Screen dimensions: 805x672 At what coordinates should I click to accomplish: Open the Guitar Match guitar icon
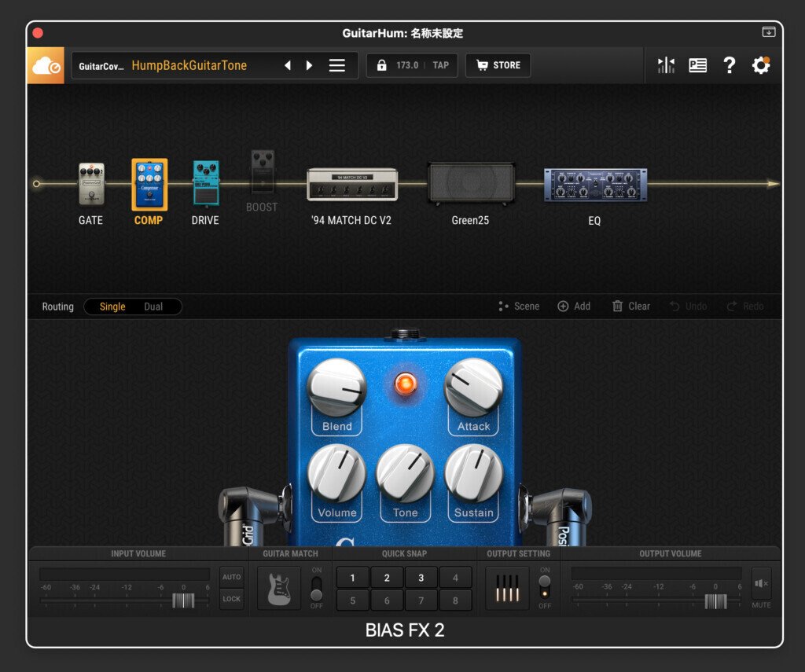coord(279,589)
